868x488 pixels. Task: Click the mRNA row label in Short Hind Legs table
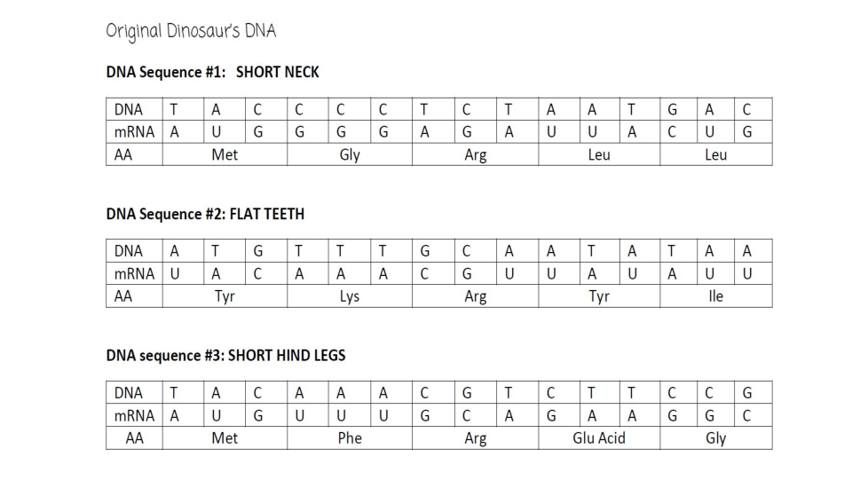134,415
